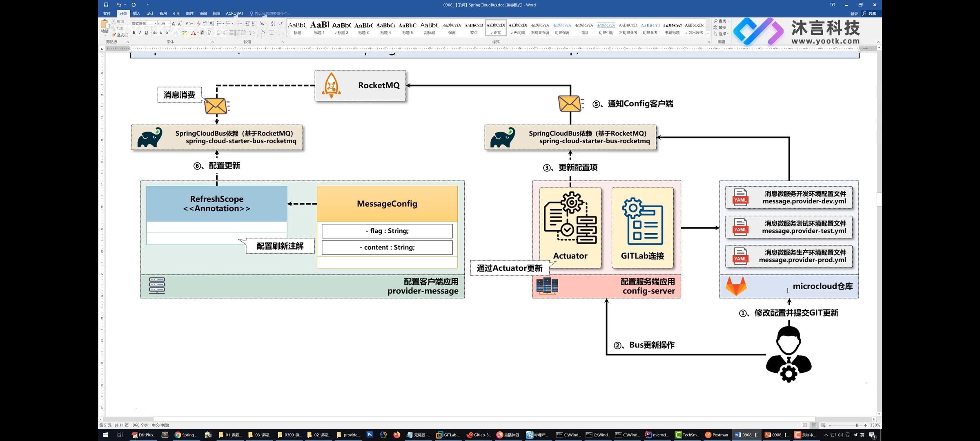
Task: Switch to Print Layout view icon
Action: (x=814, y=425)
